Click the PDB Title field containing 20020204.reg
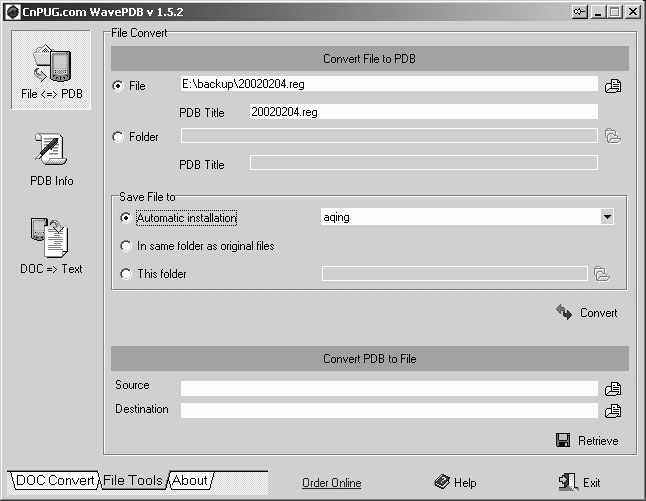Image resolution: width=646 pixels, height=501 pixels. coord(422,112)
